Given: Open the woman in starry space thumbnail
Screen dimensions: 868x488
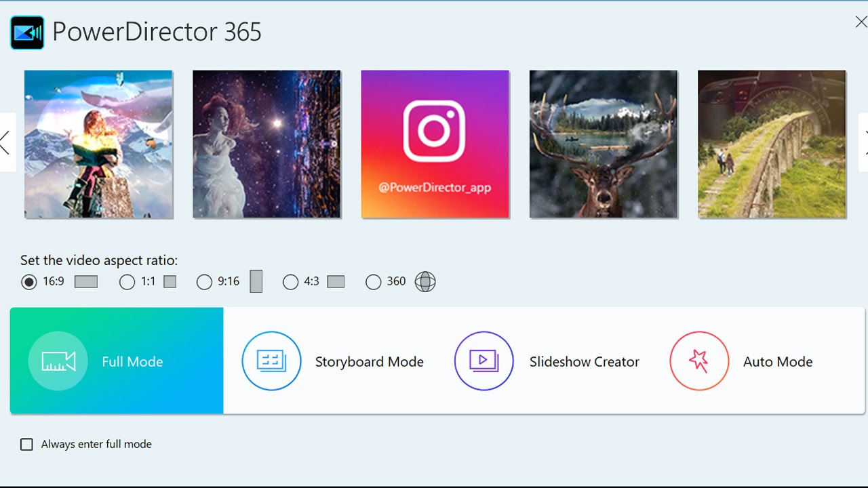Looking at the screenshot, I should 267,144.
